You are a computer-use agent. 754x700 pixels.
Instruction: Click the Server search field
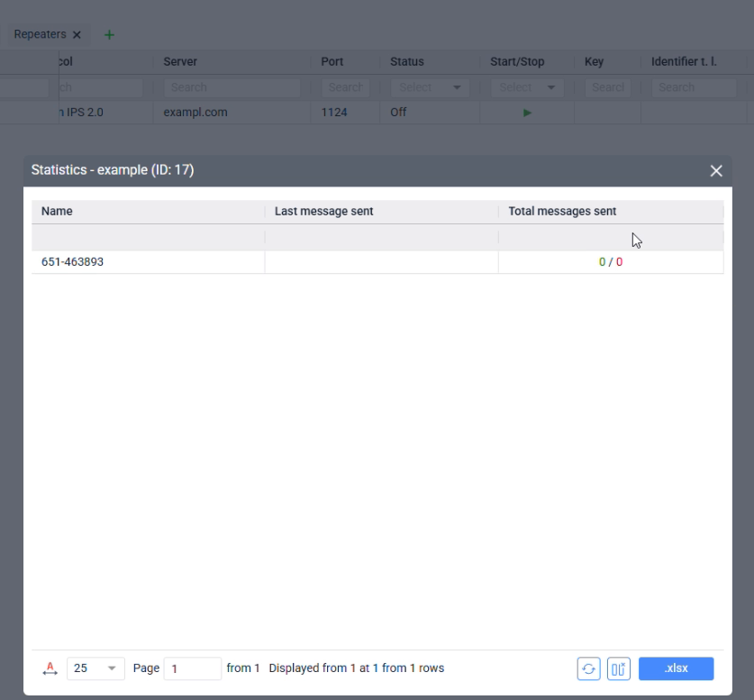[232, 87]
